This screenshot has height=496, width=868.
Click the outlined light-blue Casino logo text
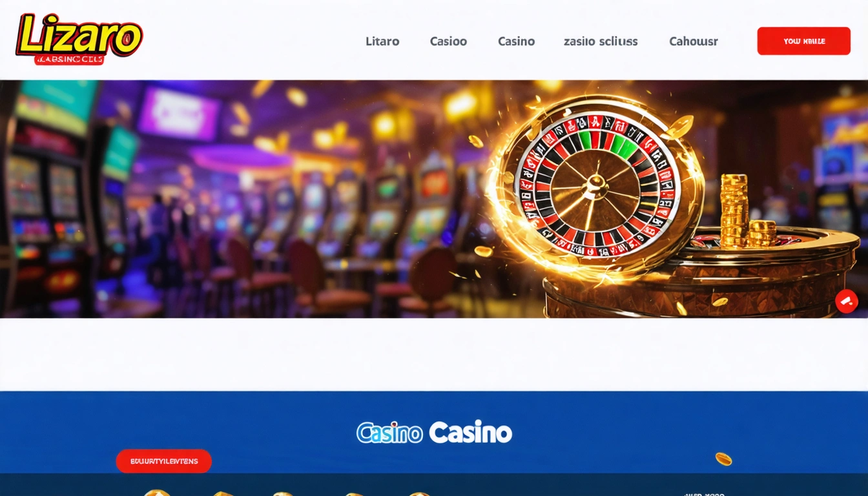pos(389,433)
